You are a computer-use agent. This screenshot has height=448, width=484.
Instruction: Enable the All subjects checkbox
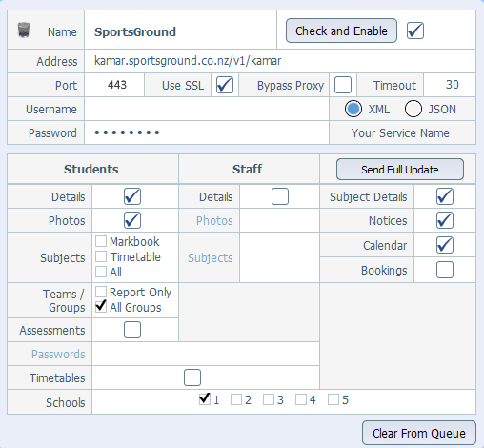click(x=101, y=272)
